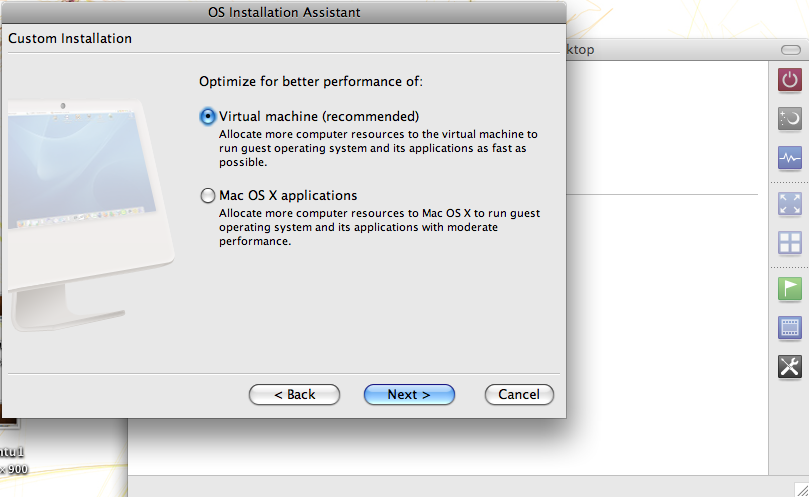Viewport: 809px width, 497px height.
Task: Click the green flag icon
Action: point(789,288)
